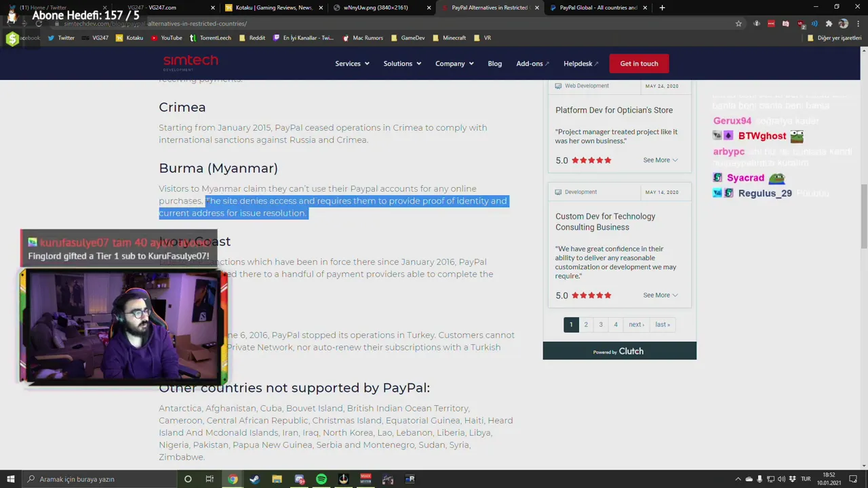The width and height of the screenshot is (868, 488).
Task: Click chat username Regulus_29
Action: click(x=765, y=193)
